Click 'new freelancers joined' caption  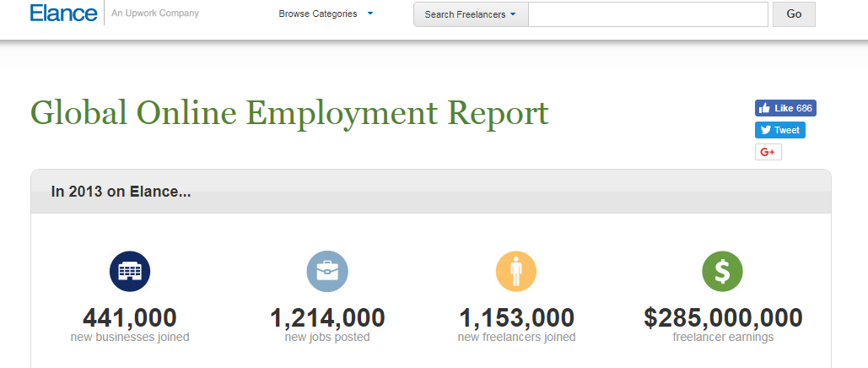(516, 337)
